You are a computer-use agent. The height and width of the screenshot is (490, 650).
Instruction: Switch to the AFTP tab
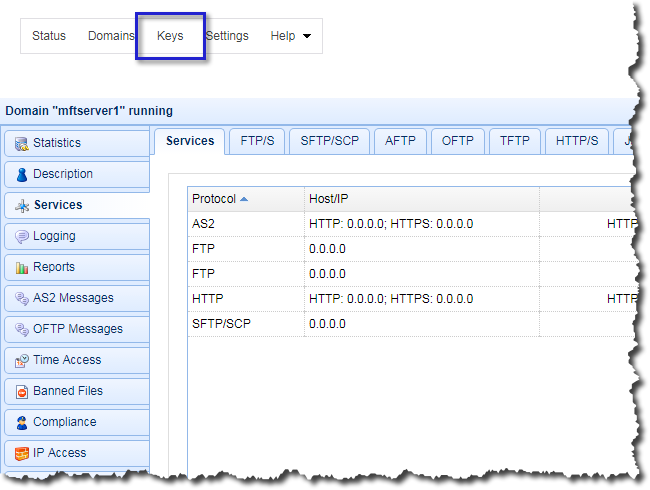tap(400, 141)
